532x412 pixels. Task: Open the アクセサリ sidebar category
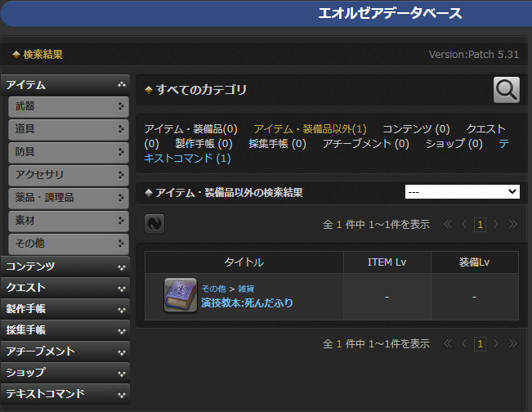[x=69, y=175]
